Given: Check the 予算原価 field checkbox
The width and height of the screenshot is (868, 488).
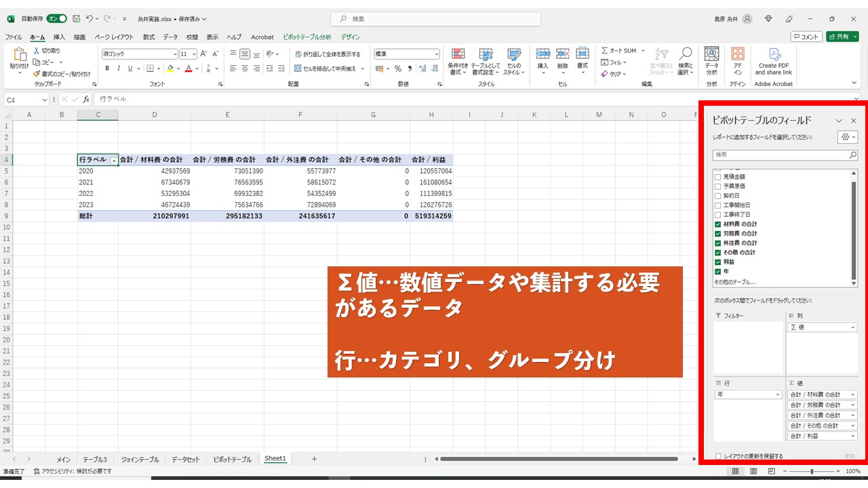Looking at the screenshot, I should [x=718, y=186].
